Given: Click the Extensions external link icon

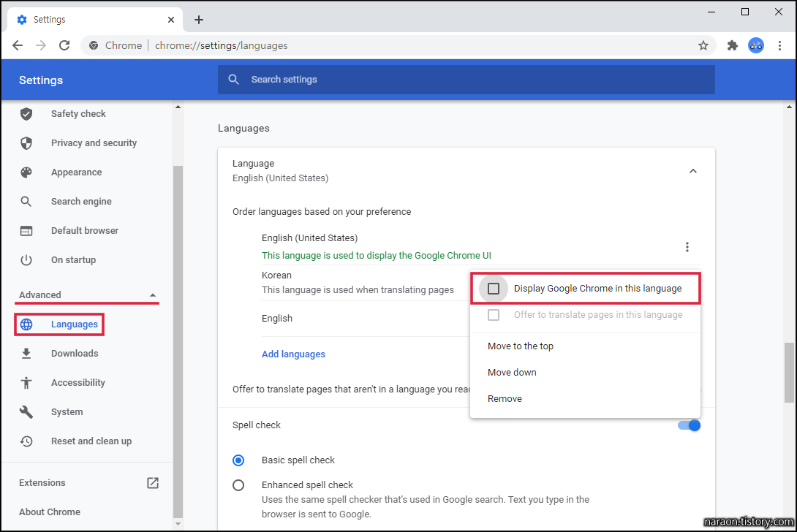Looking at the screenshot, I should (153, 483).
